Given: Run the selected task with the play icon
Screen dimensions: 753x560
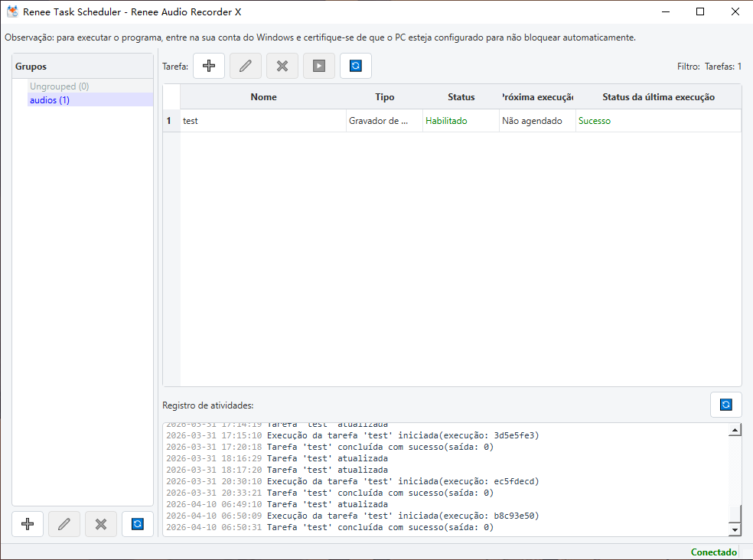Looking at the screenshot, I should (319, 66).
